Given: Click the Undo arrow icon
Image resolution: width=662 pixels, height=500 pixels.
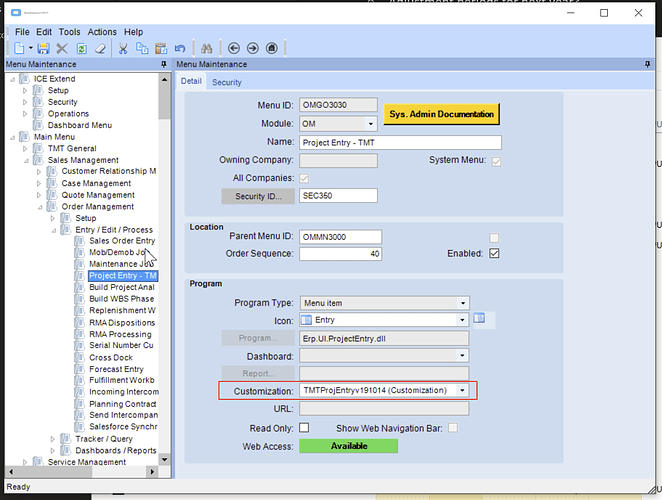Looking at the screenshot, I should (180, 49).
